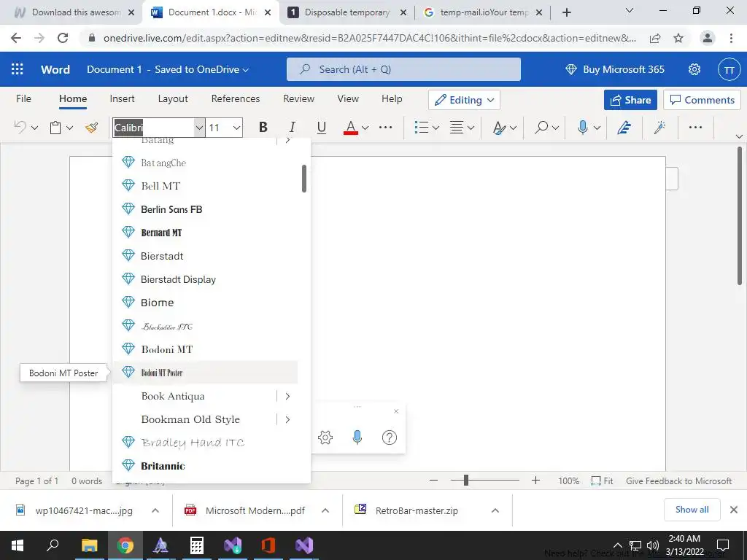Click the zoom in plus button
This screenshot has width=747, height=560.
(535, 481)
